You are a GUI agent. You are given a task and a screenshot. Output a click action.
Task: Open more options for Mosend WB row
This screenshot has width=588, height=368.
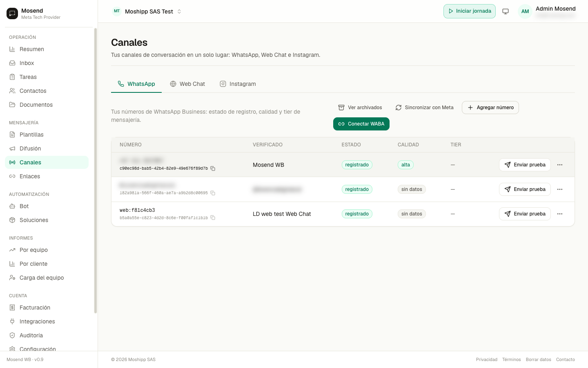tap(560, 165)
